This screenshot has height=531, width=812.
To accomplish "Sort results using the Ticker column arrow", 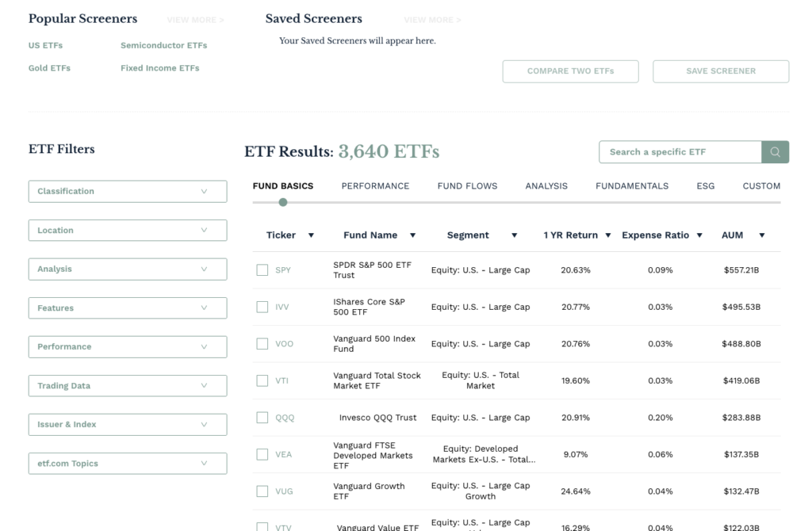I will point(311,235).
